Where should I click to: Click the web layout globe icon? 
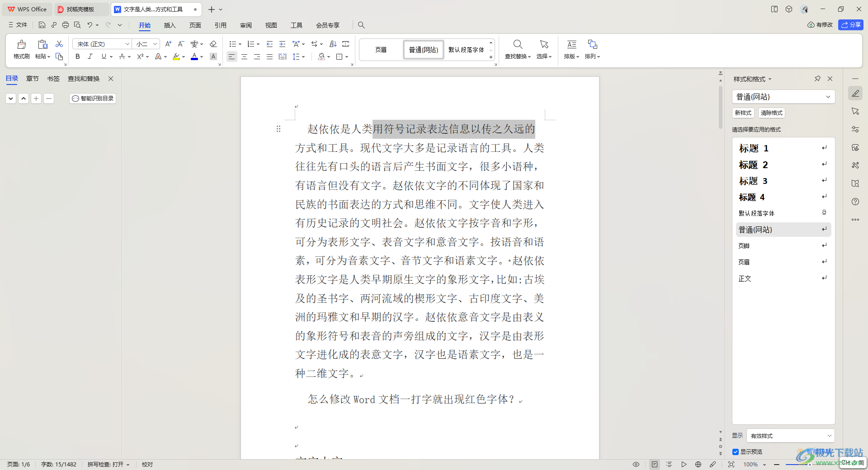pos(698,464)
